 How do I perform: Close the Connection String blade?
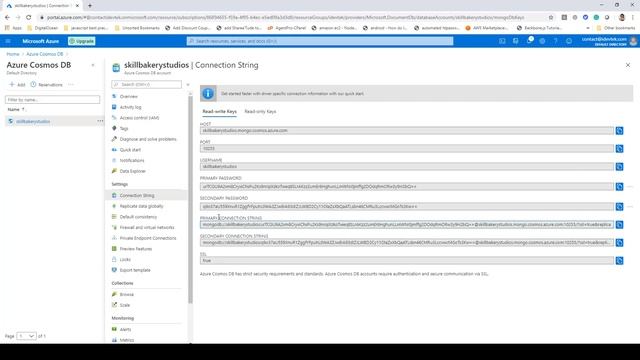tap(628, 65)
